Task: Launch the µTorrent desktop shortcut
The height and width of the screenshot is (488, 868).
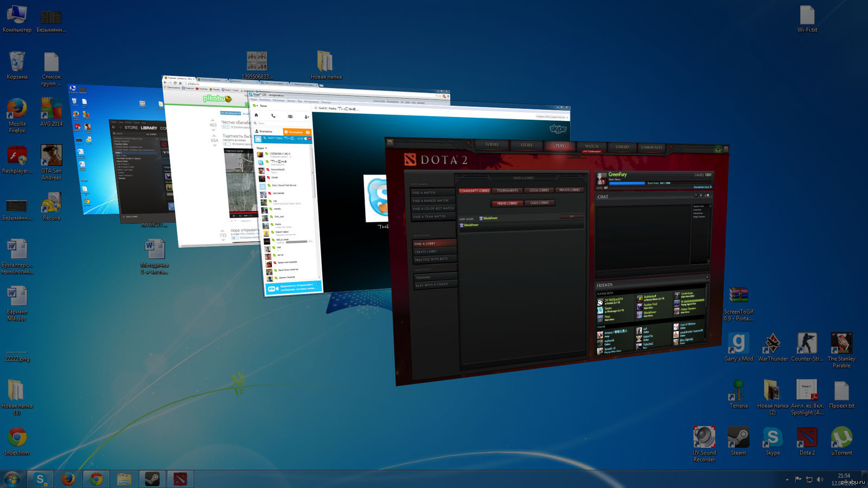Action: pyautogui.click(x=841, y=441)
